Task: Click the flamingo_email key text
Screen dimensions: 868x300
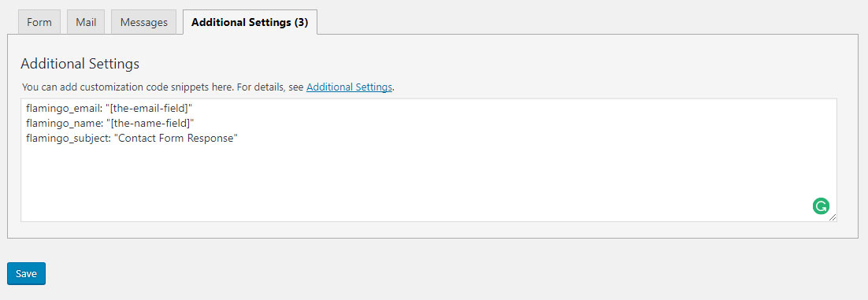Action: point(62,108)
